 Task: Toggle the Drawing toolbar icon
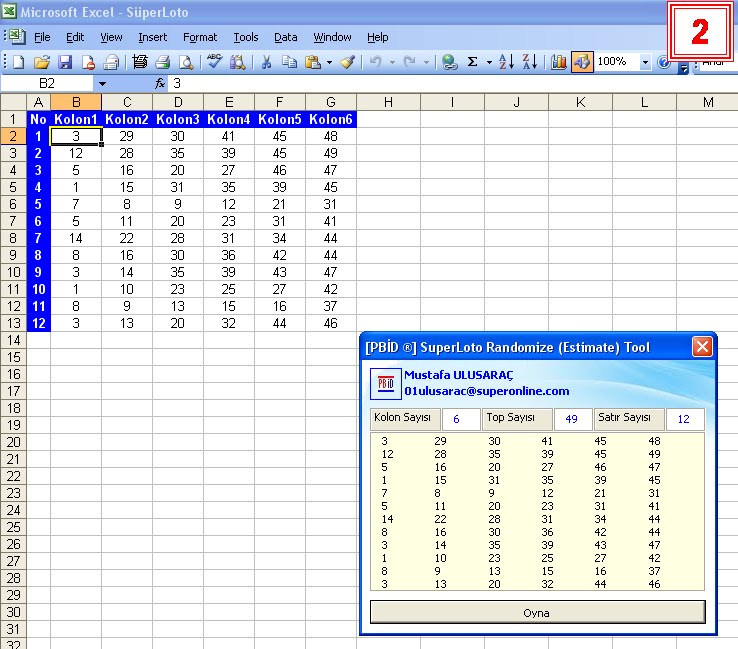click(582, 62)
